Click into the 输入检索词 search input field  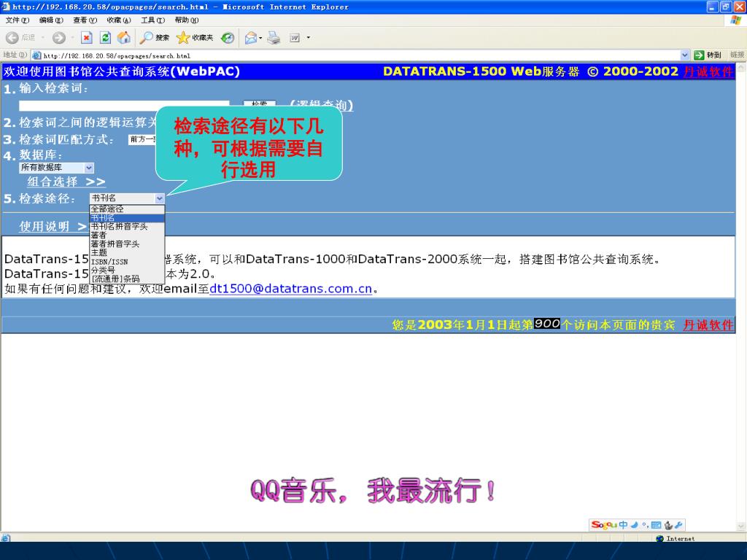124,105
